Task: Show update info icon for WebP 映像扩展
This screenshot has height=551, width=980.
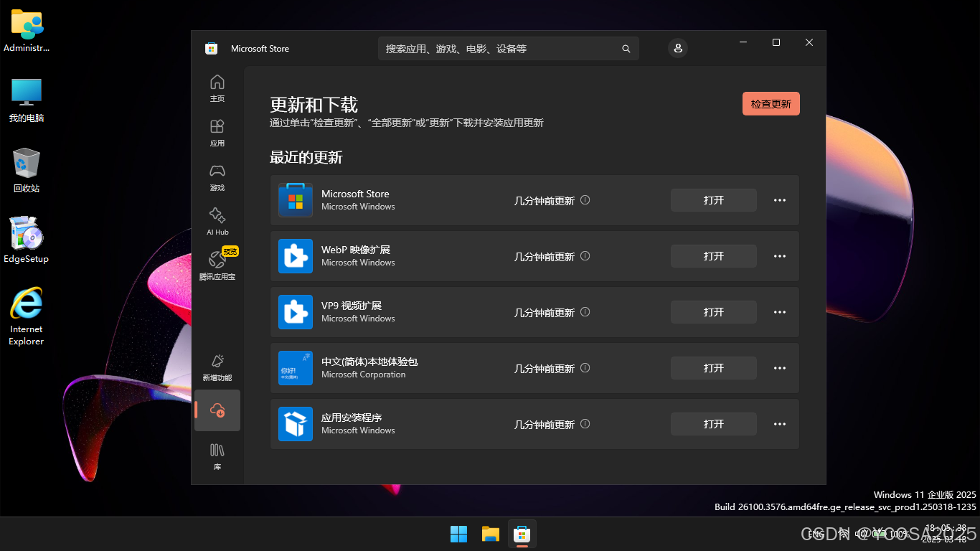Action: pos(585,256)
